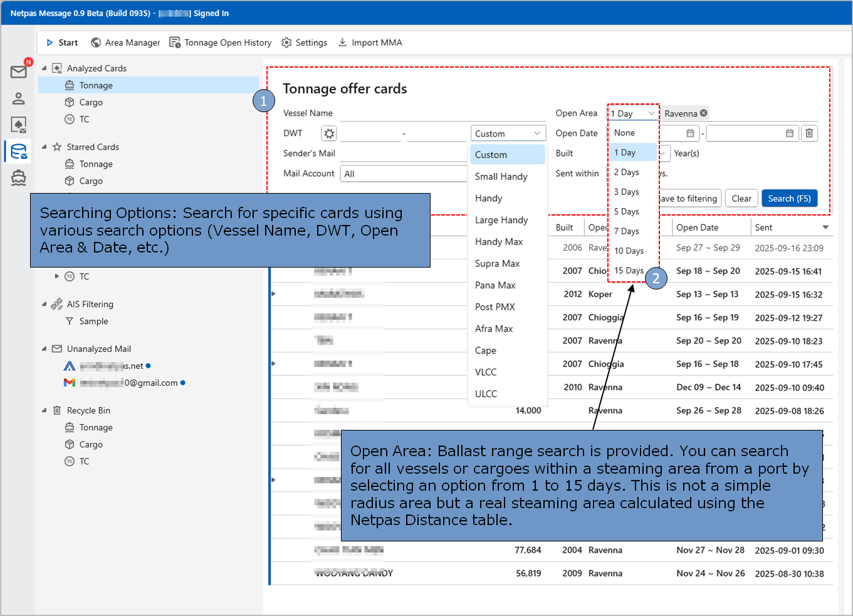Click Import MMA in the toolbar
Image resolution: width=853 pixels, height=616 pixels.
(370, 43)
